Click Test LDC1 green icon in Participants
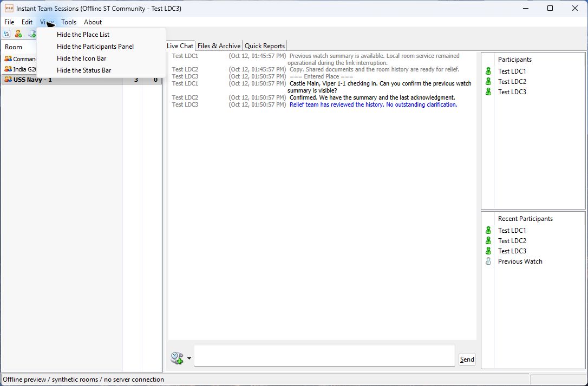Viewport: 588px width, 386px height. pos(488,71)
